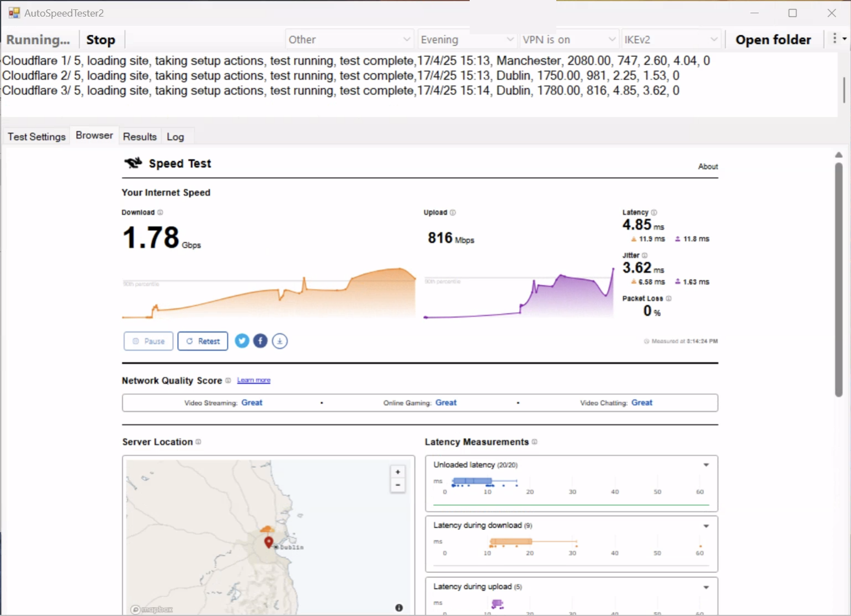Click the Open folder button

pyautogui.click(x=773, y=40)
